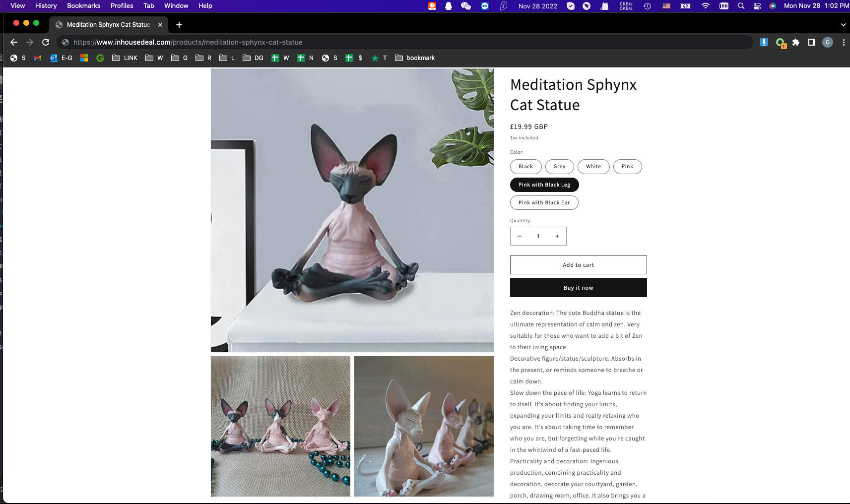Open Spotlight search in the menu bar
Image resolution: width=850 pixels, height=504 pixels.
[740, 6]
